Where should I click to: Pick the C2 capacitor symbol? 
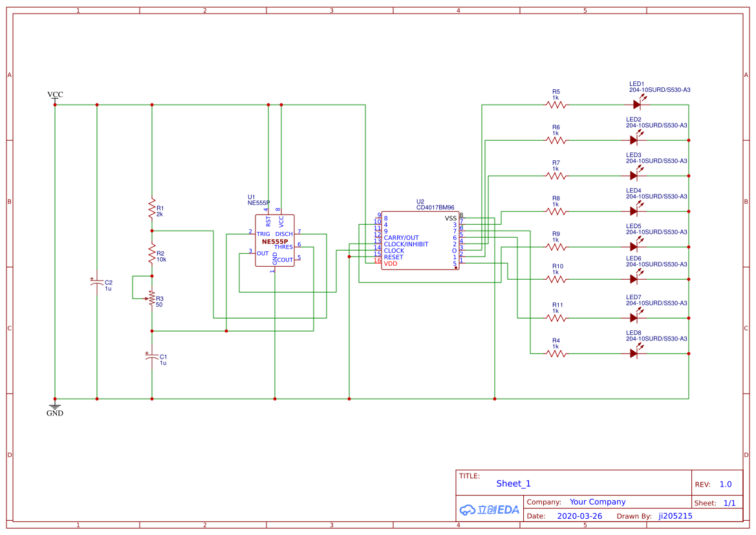click(96, 283)
